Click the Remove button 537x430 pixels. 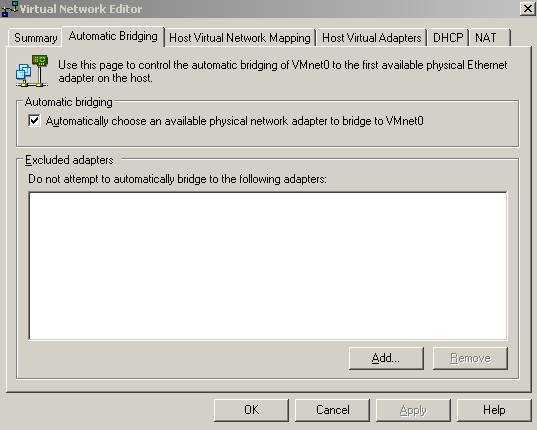pos(470,358)
